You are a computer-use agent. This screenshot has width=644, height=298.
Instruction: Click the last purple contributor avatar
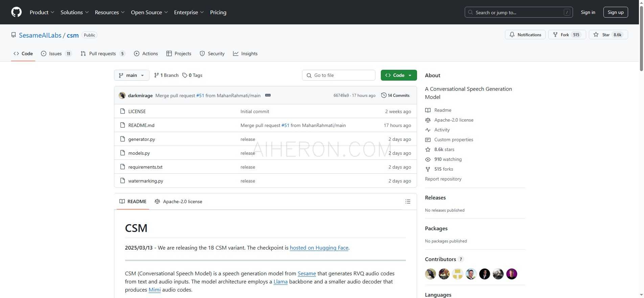tap(512, 274)
